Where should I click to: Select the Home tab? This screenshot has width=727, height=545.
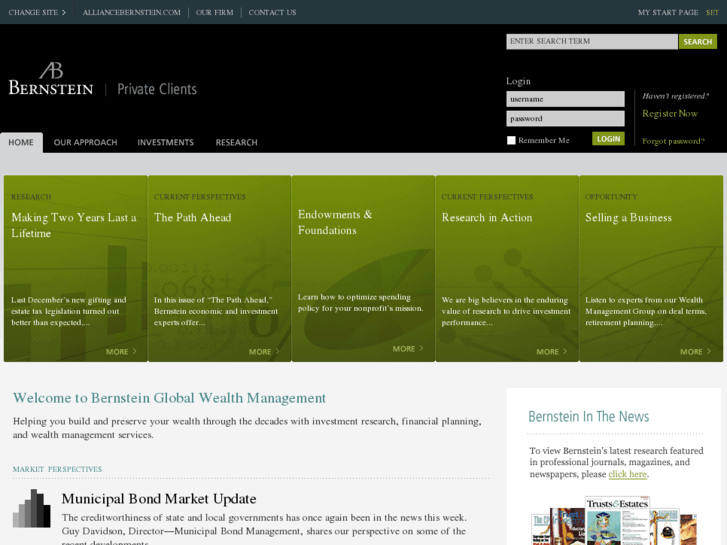pyautogui.click(x=21, y=142)
